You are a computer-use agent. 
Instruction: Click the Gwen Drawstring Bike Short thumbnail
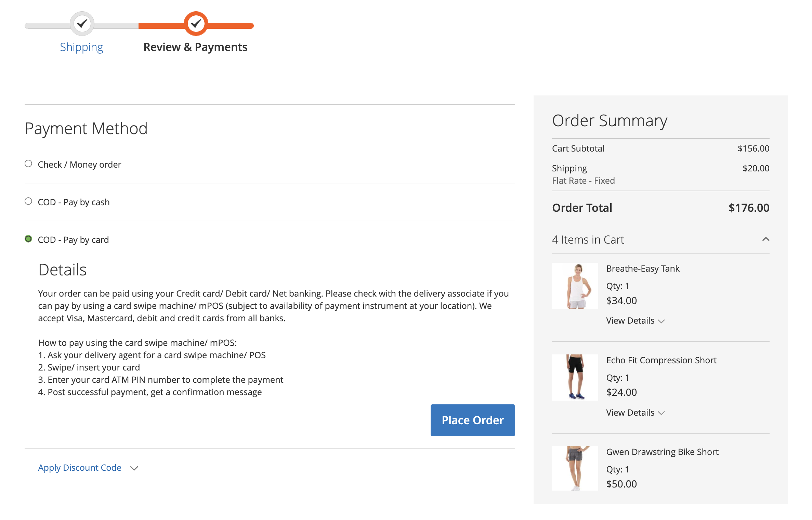tap(575, 468)
